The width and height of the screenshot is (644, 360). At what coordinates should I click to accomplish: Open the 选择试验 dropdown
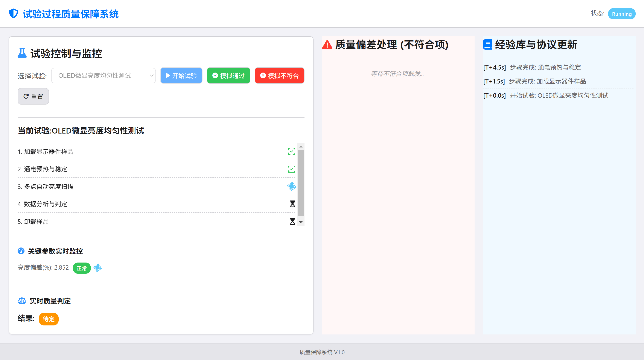pyautogui.click(x=104, y=76)
